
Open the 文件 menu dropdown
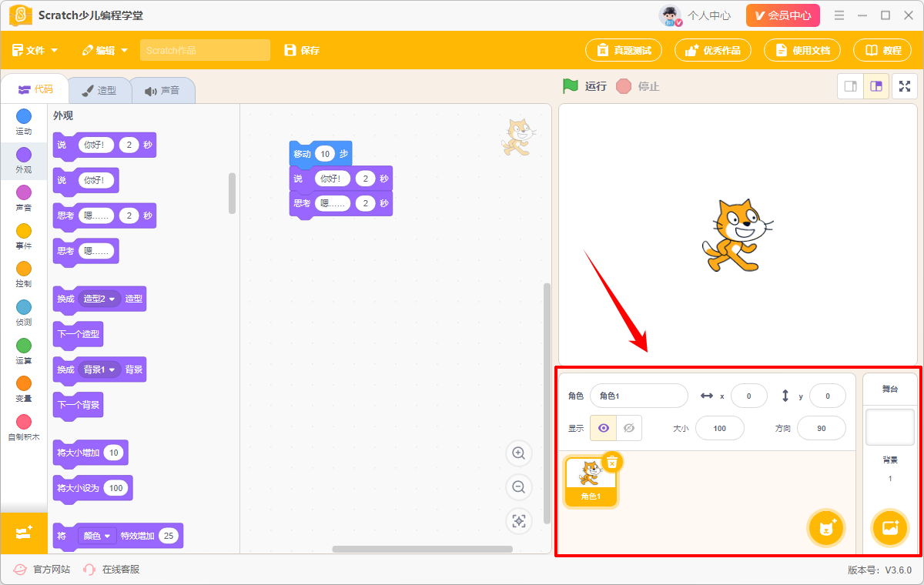click(35, 51)
